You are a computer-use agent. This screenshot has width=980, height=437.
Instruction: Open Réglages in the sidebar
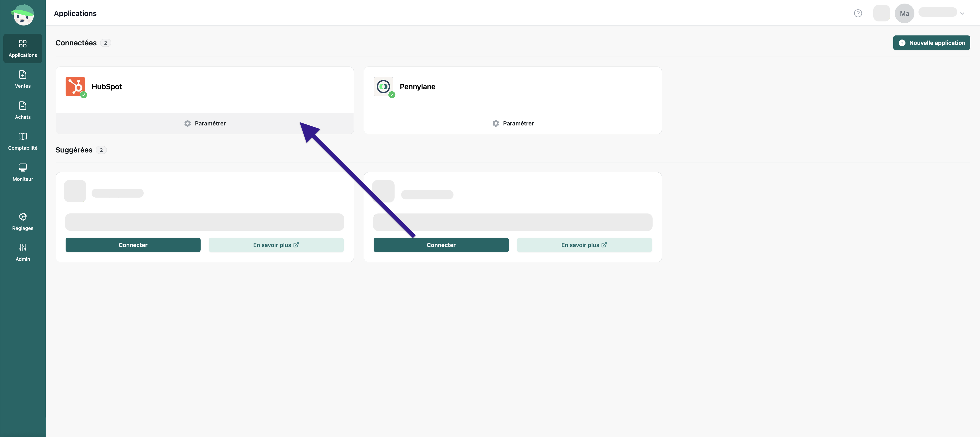(x=23, y=222)
